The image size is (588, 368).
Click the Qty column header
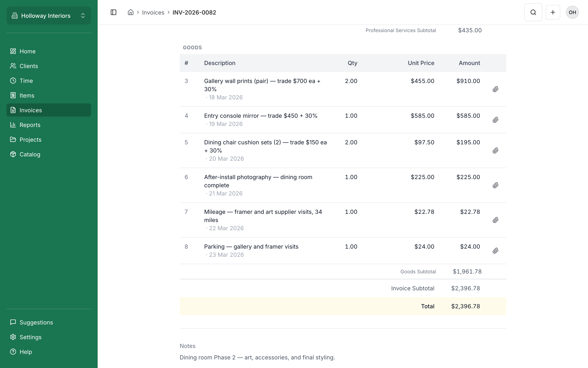click(352, 63)
